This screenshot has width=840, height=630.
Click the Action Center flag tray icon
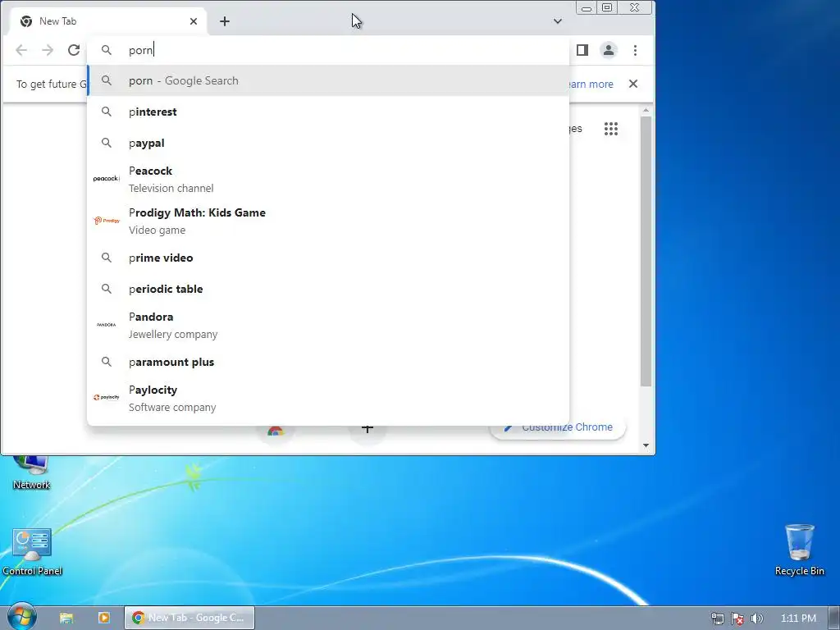tap(737, 619)
